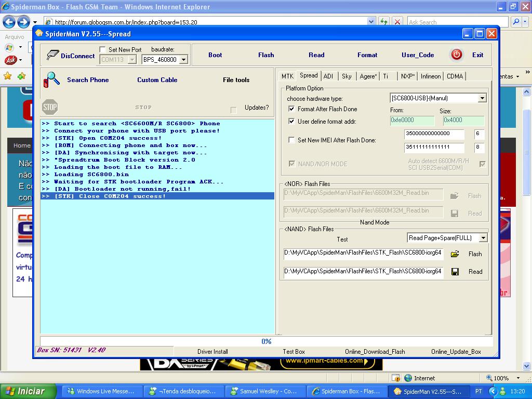532x399 pixels.
Task: Toggle the Updates? checkbox
Action: [233, 110]
